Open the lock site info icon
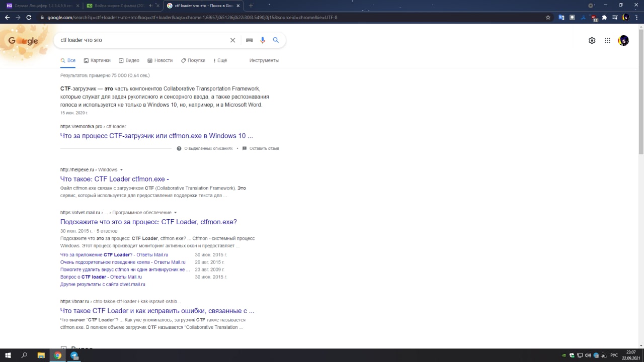 point(43,17)
